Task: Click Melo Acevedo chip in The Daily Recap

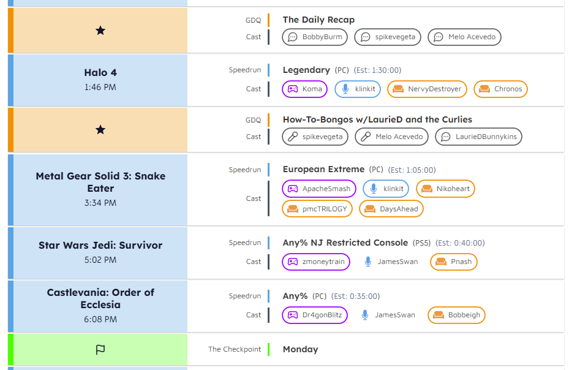Action: 464,37
